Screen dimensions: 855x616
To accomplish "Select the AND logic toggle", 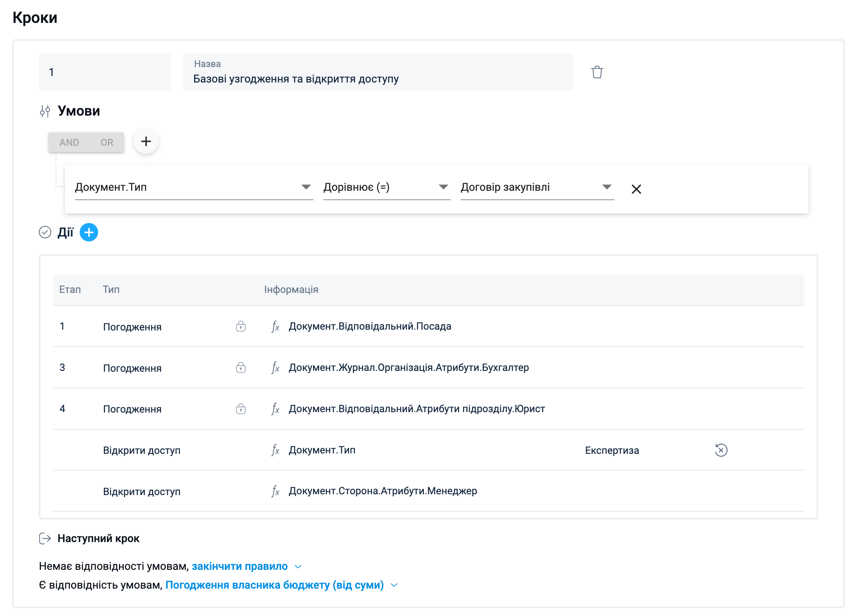I will pos(69,143).
